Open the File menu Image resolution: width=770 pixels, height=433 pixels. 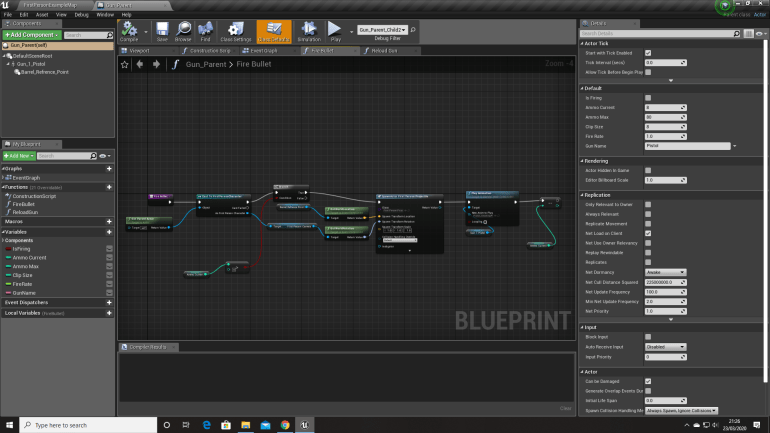click(8, 15)
